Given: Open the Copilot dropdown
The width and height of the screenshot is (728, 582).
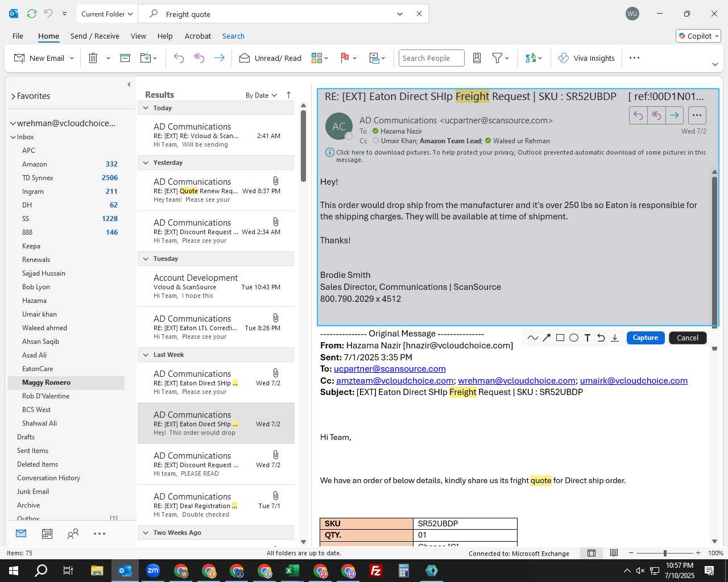Looking at the screenshot, I should click(698, 36).
